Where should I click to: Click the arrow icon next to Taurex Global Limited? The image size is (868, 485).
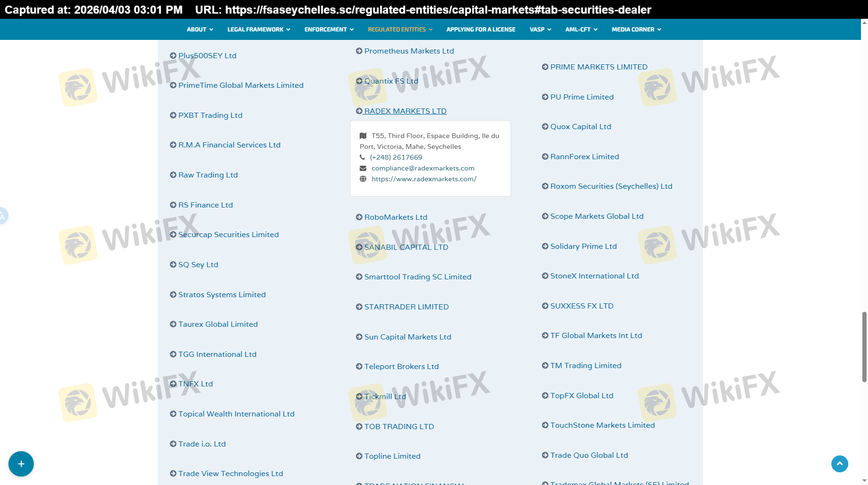(173, 324)
